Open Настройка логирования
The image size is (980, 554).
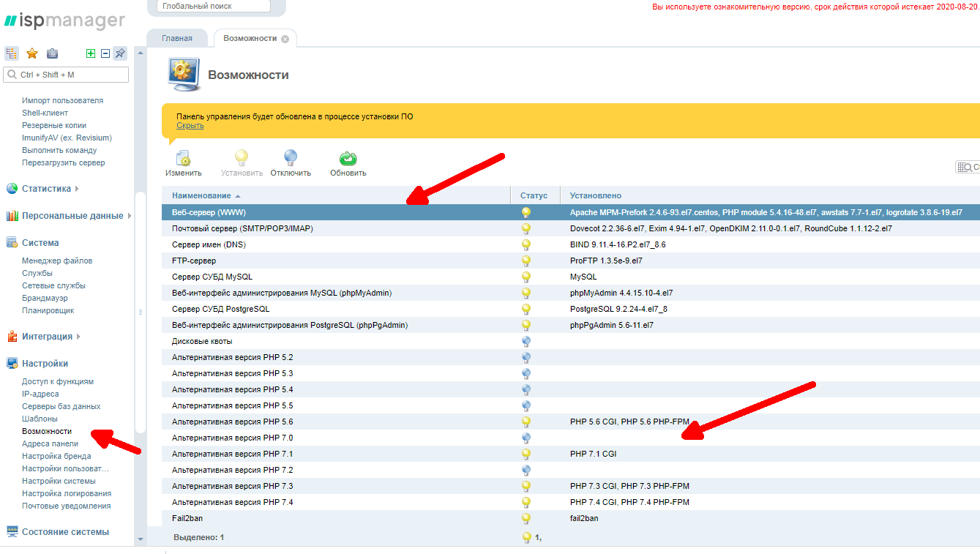click(67, 493)
